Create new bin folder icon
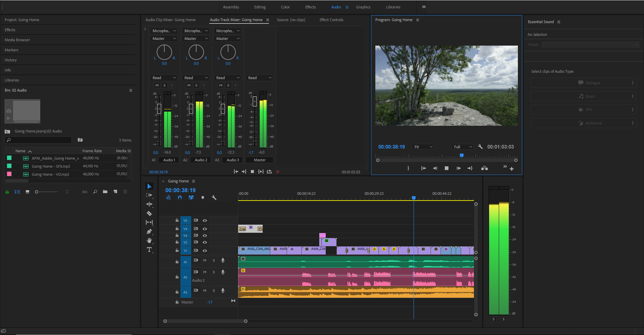Viewport: 644px width, 335px height. tap(105, 192)
